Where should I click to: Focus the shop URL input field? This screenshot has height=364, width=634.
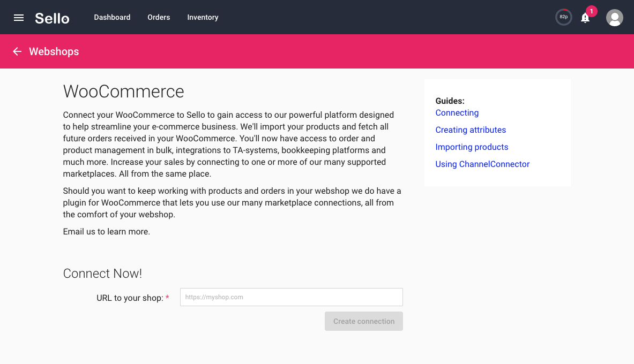(x=292, y=297)
